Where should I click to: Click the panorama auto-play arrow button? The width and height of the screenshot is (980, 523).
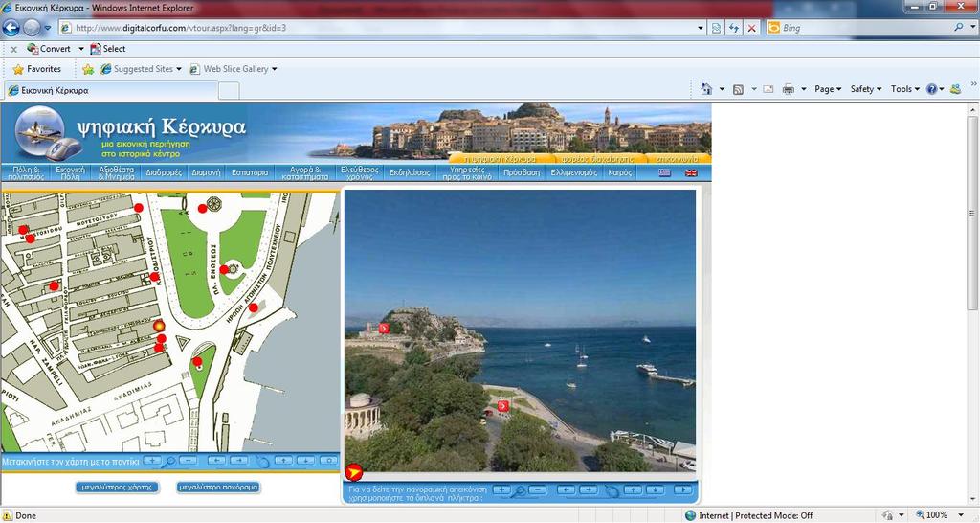point(682,490)
